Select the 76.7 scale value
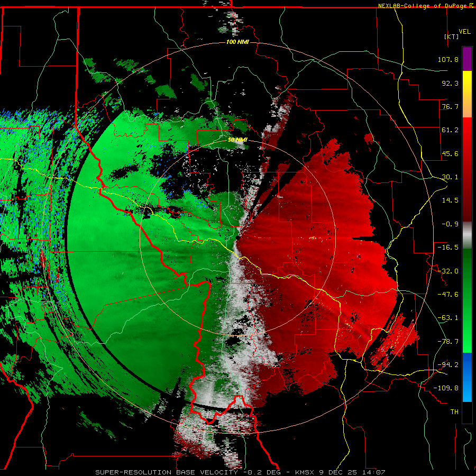This screenshot has width=476, height=476. [450, 106]
